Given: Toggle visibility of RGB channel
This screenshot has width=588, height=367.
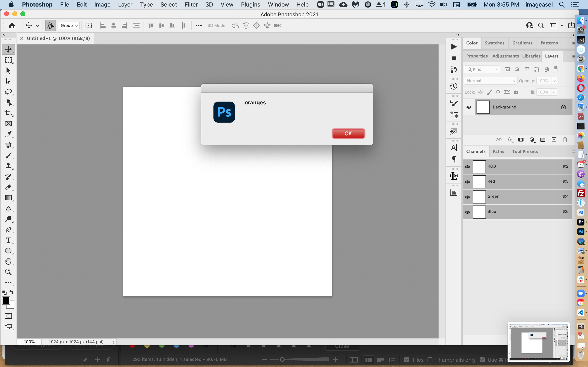Looking at the screenshot, I should [x=468, y=166].
